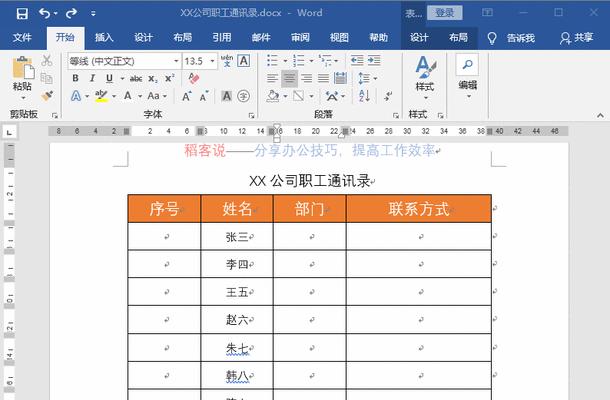Apply distributed alignment
610x400 pixels.
pos(340,79)
